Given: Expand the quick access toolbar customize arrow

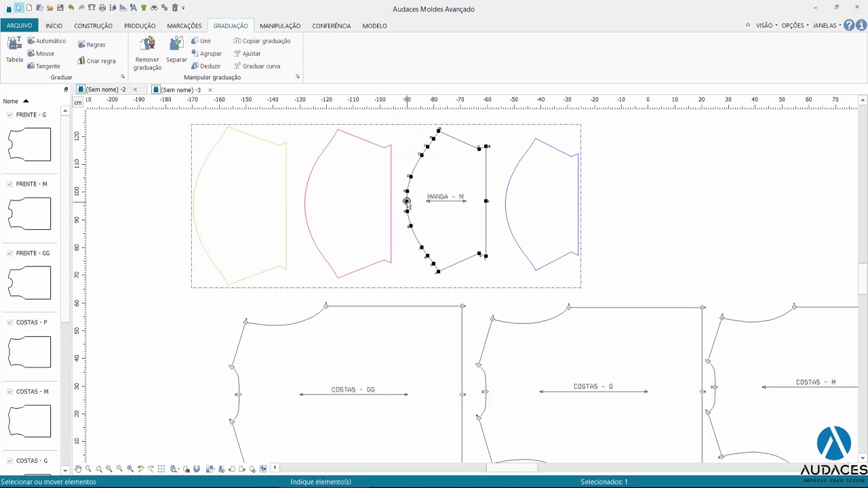Looking at the screenshot, I should click(183, 8).
